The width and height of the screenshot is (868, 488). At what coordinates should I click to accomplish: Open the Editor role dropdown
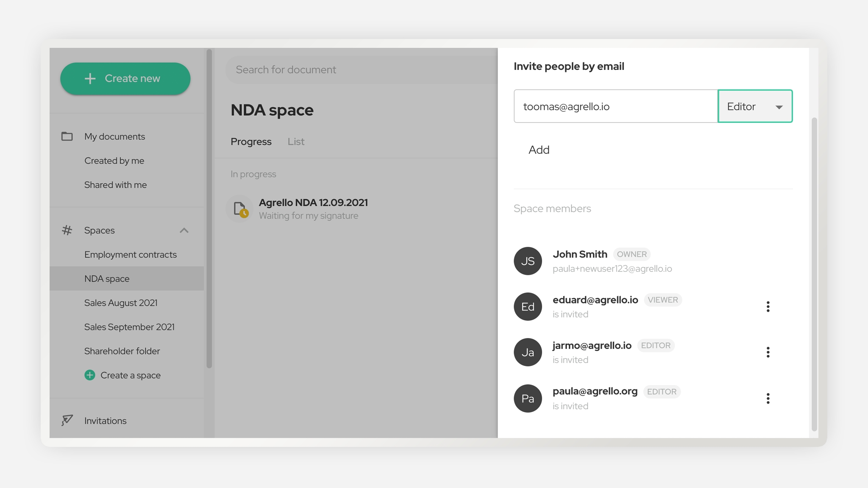(x=755, y=106)
